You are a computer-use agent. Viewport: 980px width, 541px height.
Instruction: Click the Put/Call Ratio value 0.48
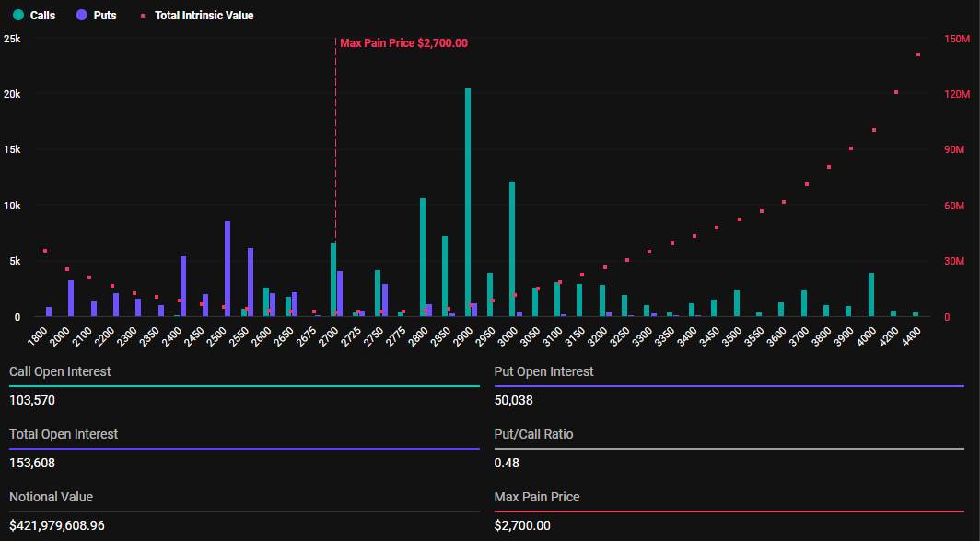click(x=505, y=463)
